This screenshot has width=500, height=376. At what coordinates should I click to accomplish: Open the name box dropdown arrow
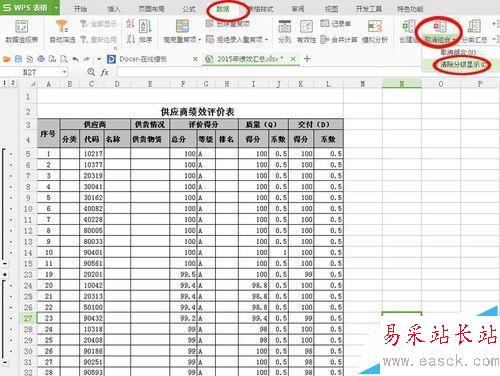tap(64, 72)
